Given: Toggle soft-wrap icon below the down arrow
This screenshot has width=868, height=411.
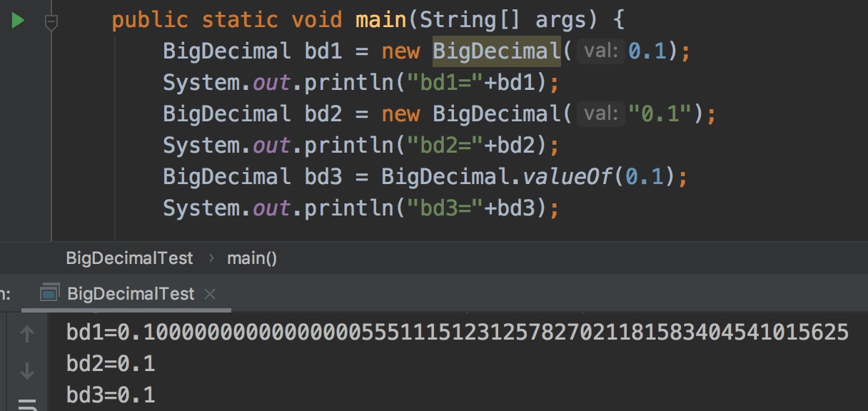Looking at the screenshot, I should click(x=27, y=405).
